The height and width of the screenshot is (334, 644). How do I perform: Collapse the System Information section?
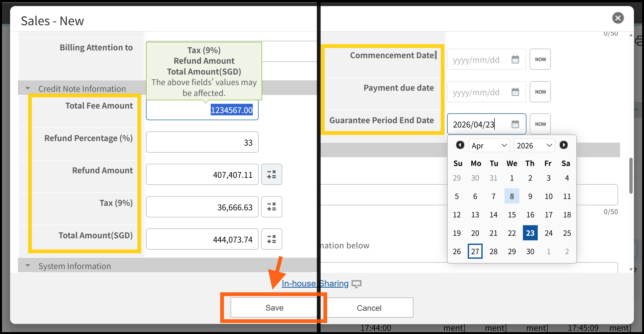tap(28, 266)
